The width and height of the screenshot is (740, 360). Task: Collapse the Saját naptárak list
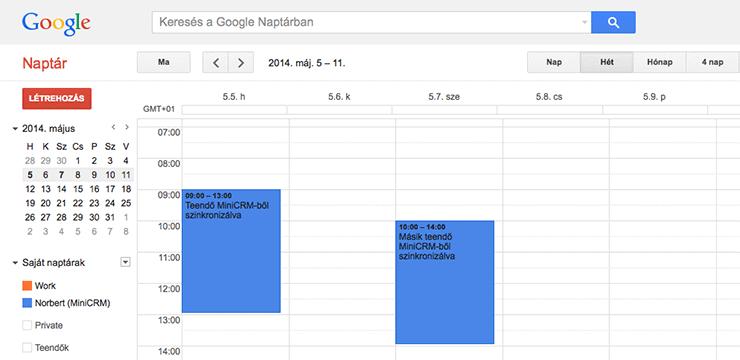pyautogui.click(x=16, y=263)
